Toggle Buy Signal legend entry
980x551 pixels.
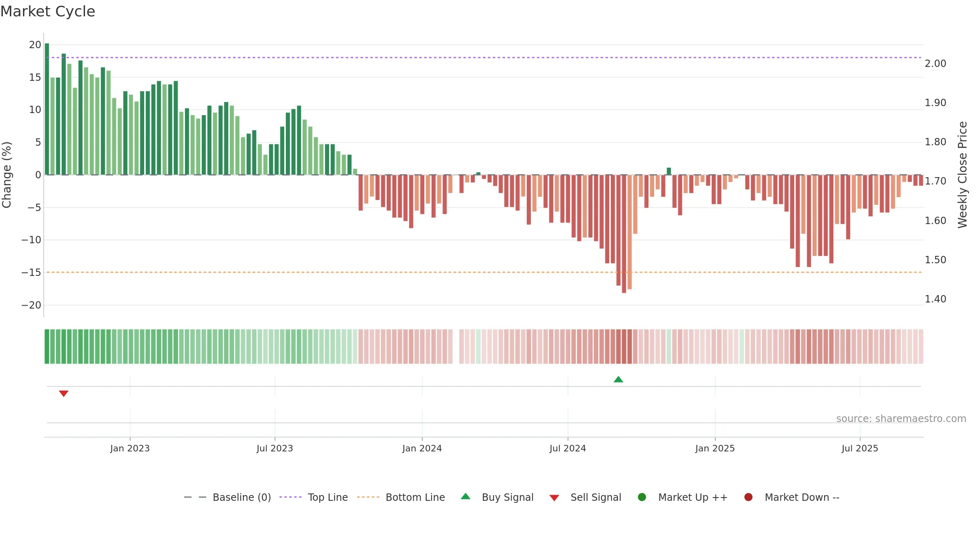(497, 497)
